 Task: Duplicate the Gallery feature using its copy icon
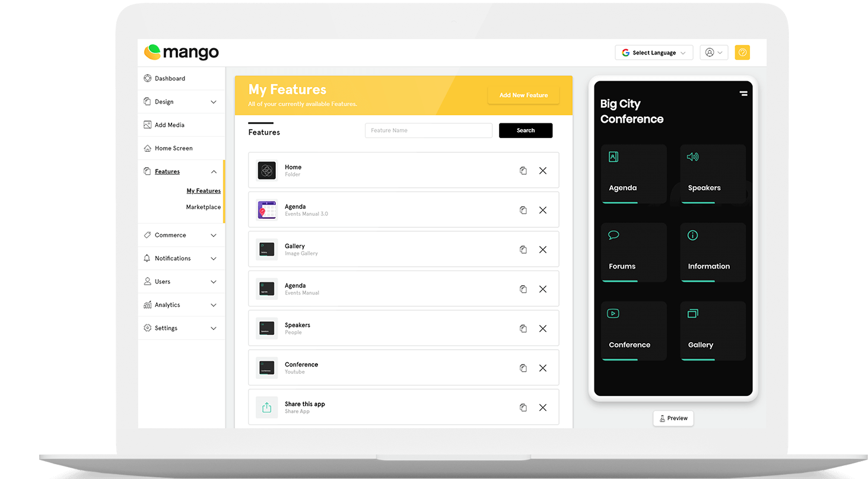point(523,250)
